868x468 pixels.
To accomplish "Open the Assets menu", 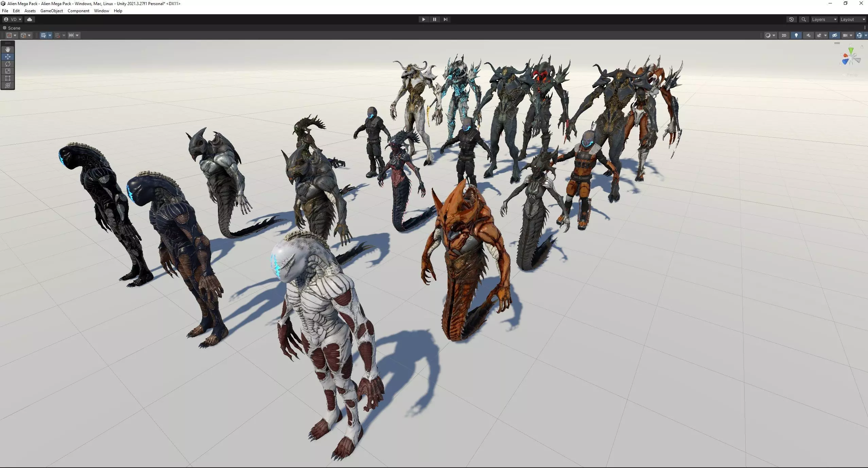I will pyautogui.click(x=30, y=11).
